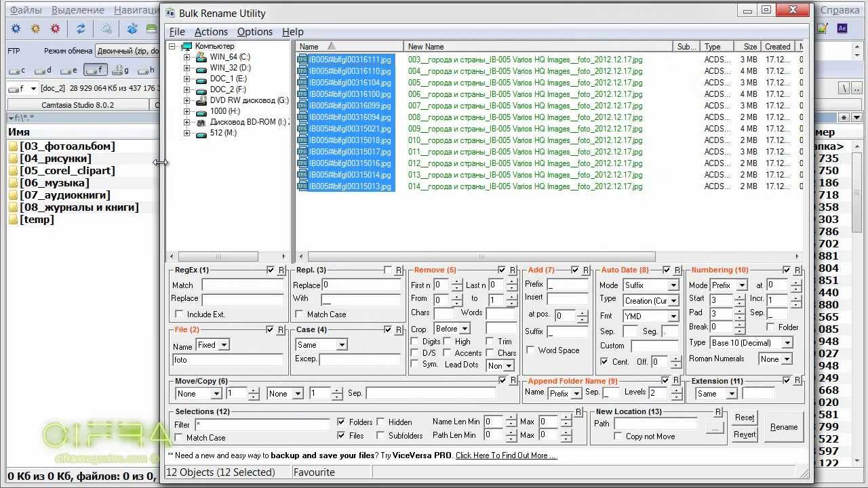Reset the Numbering (10) panel with R button
This screenshot has height=488, width=868.
point(797,270)
